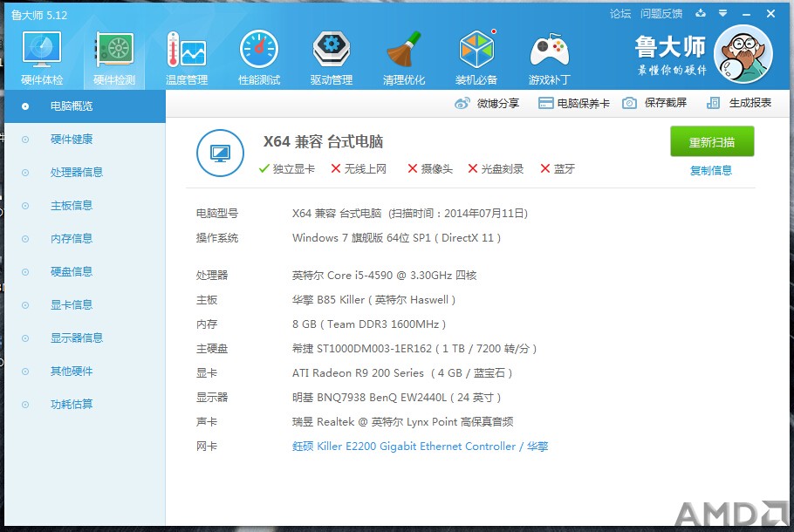Screen dimensions: 794x532
Task: Minimize the 鲁大师 window
Action: click(x=746, y=14)
